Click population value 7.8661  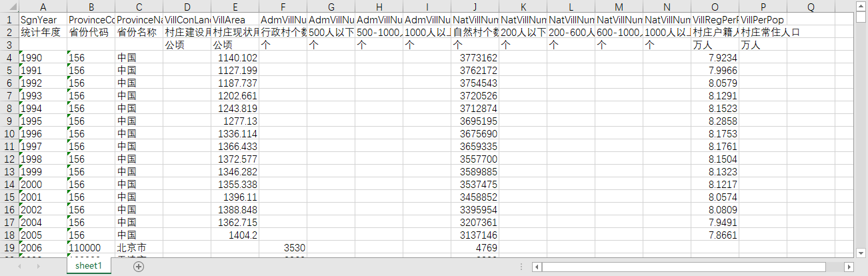click(715, 235)
